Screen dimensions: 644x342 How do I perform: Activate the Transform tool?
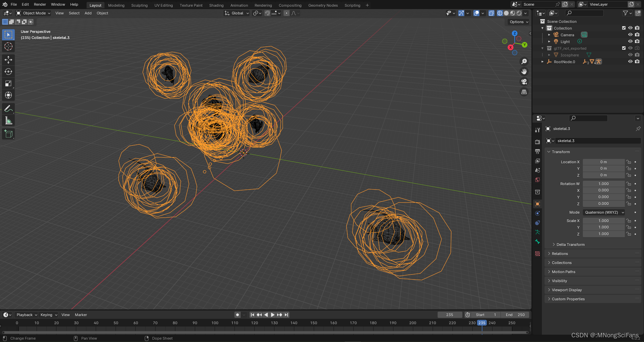click(x=8, y=95)
